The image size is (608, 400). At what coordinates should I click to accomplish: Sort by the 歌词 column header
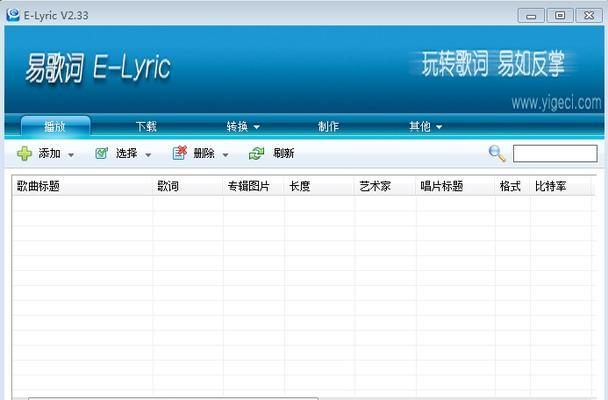coord(188,186)
